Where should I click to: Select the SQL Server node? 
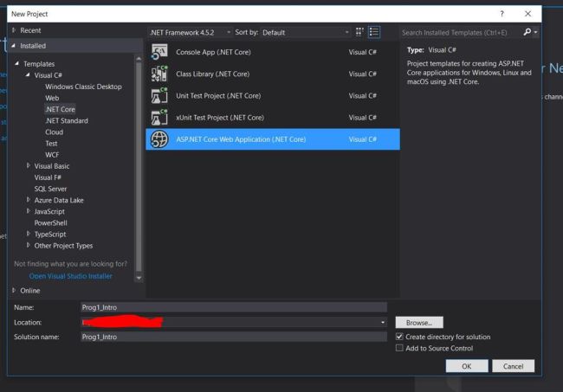coord(50,189)
